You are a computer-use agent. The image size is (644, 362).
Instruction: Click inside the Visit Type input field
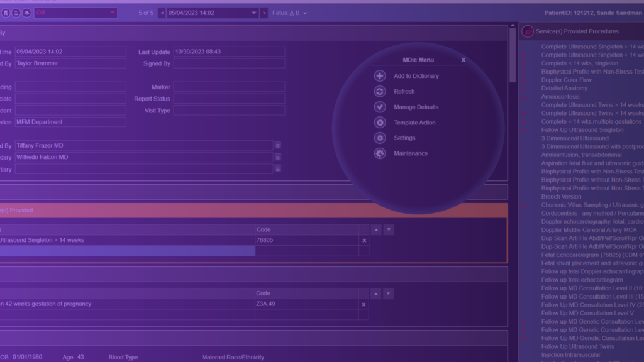[228, 111]
